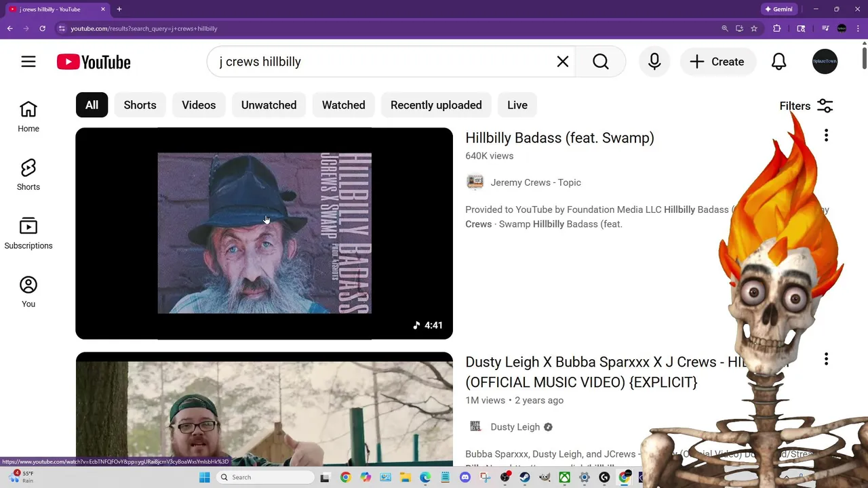Select the Live filter chip
The image size is (868, 488).
(x=517, y=105)
